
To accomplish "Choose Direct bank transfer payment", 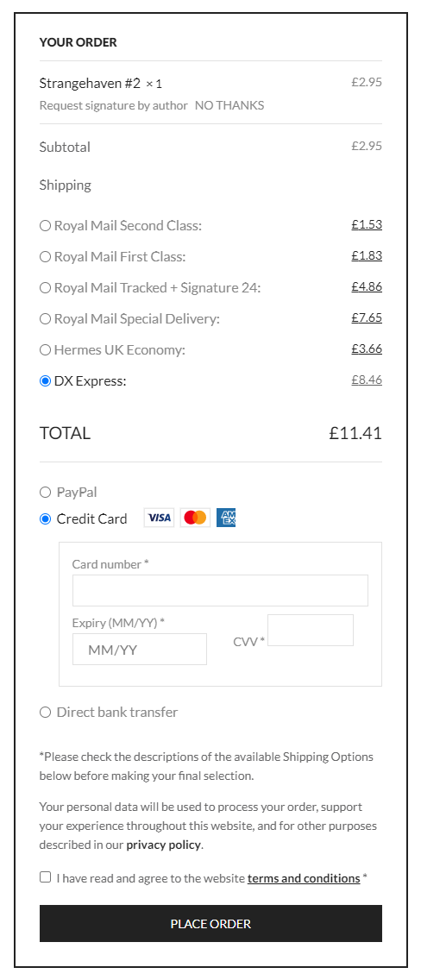I will [x=45, y=713].
